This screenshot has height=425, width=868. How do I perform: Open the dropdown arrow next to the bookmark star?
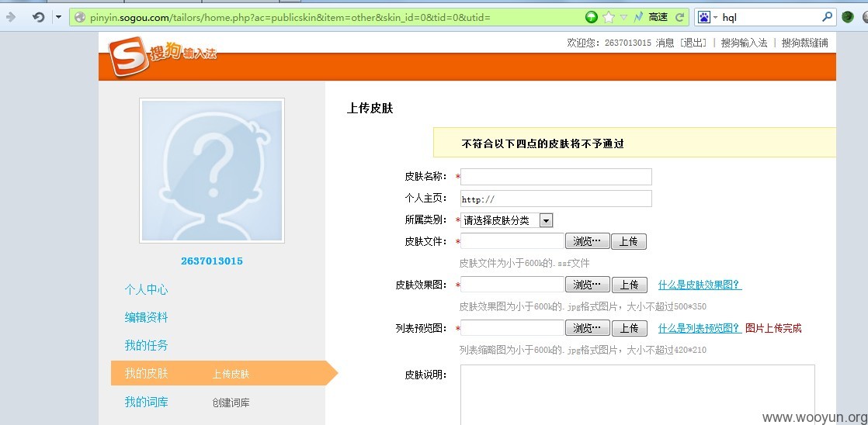[x=623, y=18]
